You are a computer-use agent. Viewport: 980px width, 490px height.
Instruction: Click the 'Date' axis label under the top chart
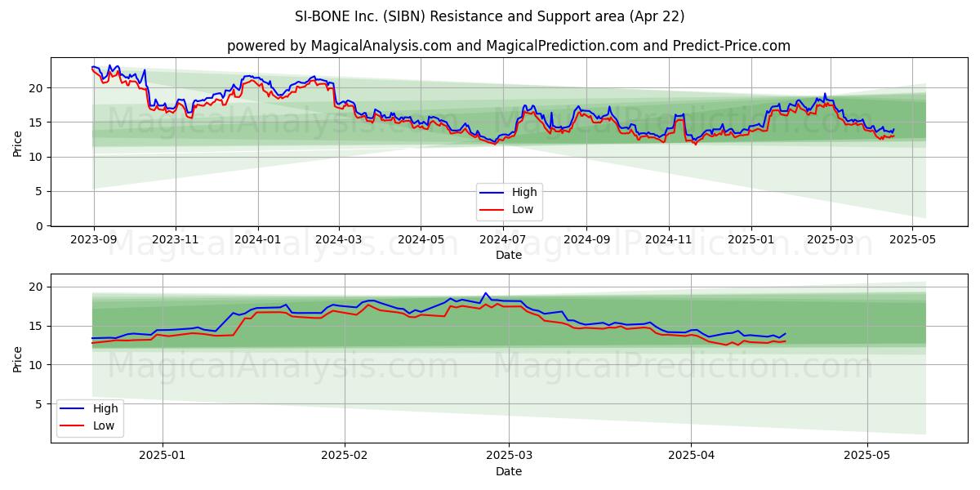509,256
